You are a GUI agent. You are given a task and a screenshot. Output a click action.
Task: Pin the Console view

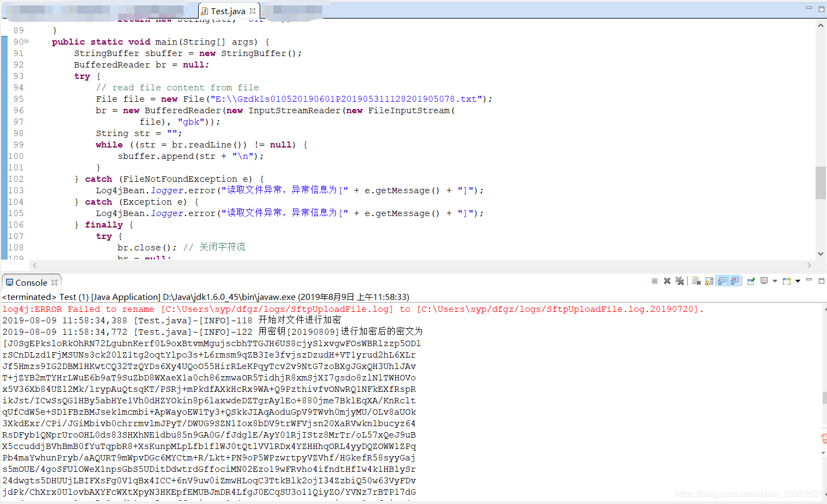tap(751, 281)
